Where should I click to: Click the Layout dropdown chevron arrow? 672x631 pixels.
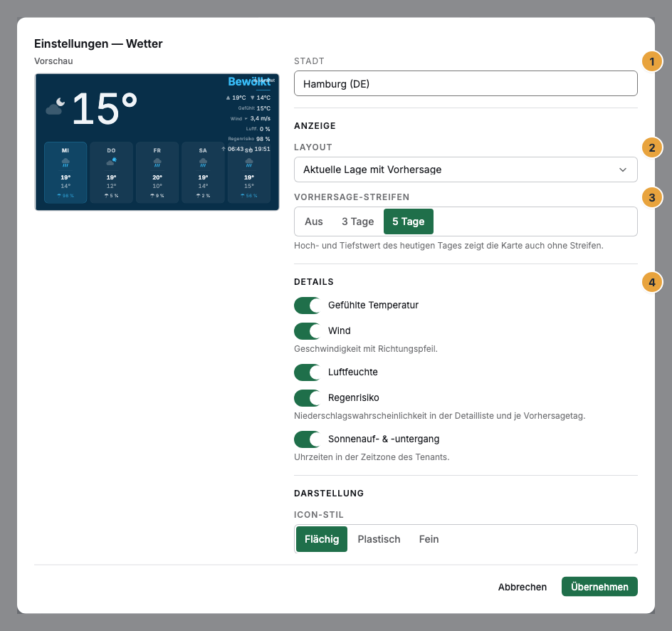pos(623,170)
